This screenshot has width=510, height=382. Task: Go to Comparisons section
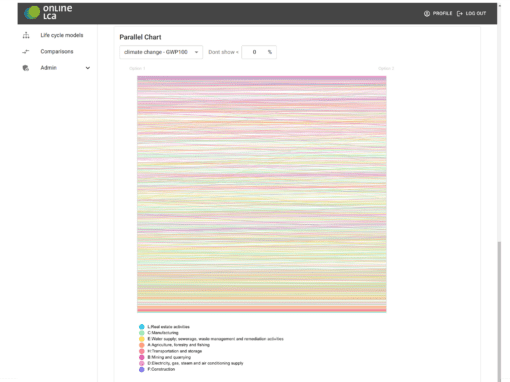[x=57, y=52]
